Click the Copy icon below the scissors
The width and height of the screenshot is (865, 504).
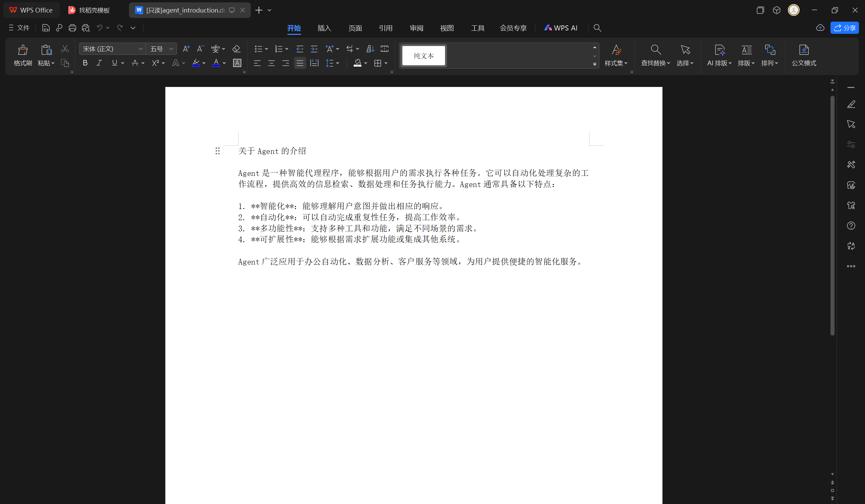pyautogui.click(x=65, y=63)
